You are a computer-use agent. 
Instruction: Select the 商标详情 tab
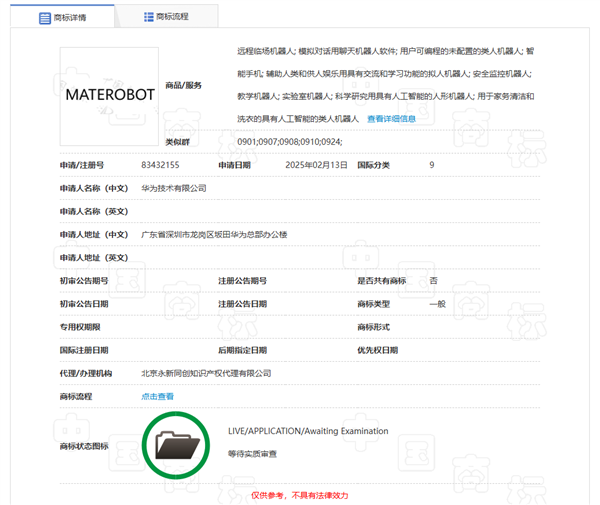tap(62, 17)
